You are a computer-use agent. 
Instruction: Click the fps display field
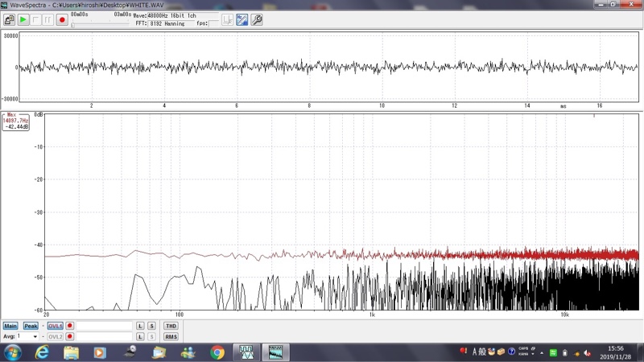[214, 24]
